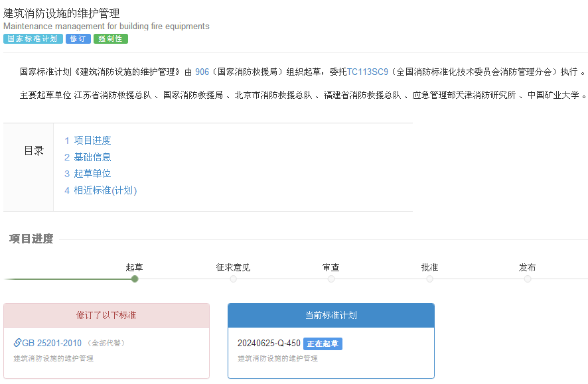Image resolution: width=588 pixels, height=384 pixels.
Task: Click the 906 organization link
Action: 202,72
